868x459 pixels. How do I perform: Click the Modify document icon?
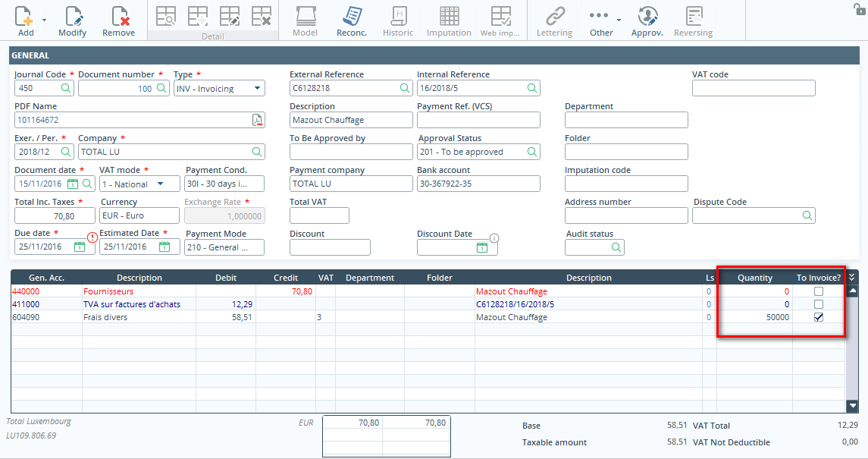tap(73, 17)
